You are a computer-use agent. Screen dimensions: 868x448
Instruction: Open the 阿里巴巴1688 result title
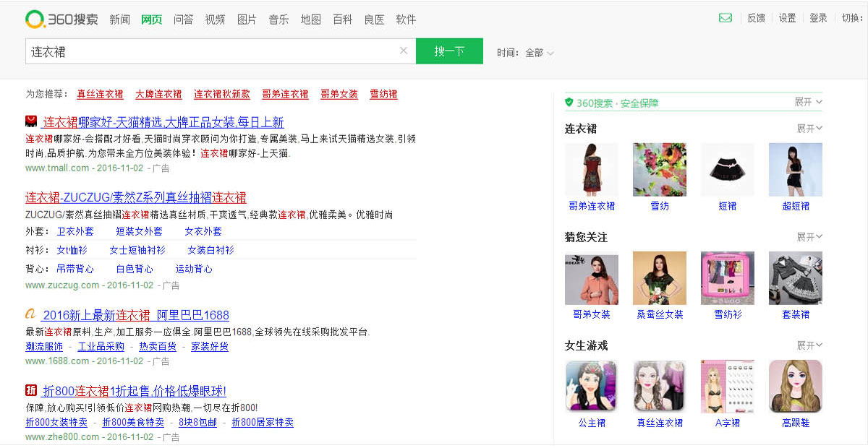pyautogui.click(x=136, y=315)
